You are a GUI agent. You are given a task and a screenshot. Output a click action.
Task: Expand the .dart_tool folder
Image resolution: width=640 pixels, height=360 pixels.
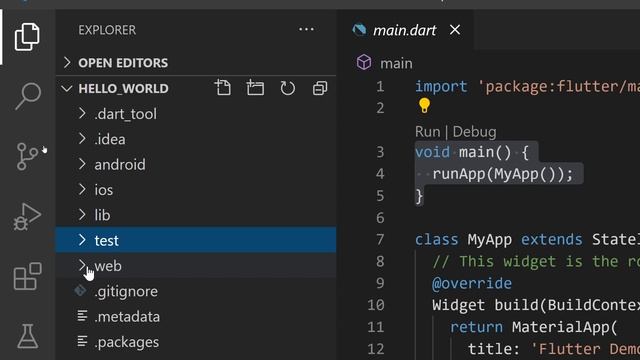point(196,114)
